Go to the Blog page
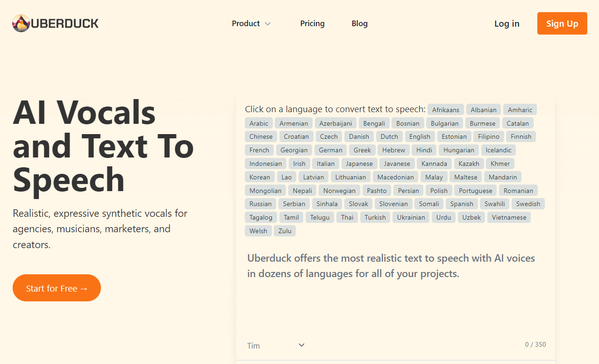Screen dimensions: 599x364 pyautogui.click(x=359, y=23)
